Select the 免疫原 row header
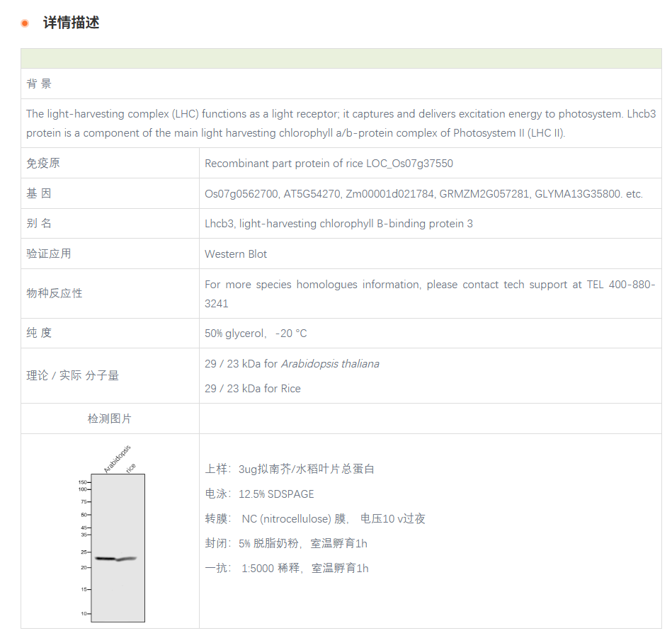Screen dimensions: 672x638 pos(41,163)
